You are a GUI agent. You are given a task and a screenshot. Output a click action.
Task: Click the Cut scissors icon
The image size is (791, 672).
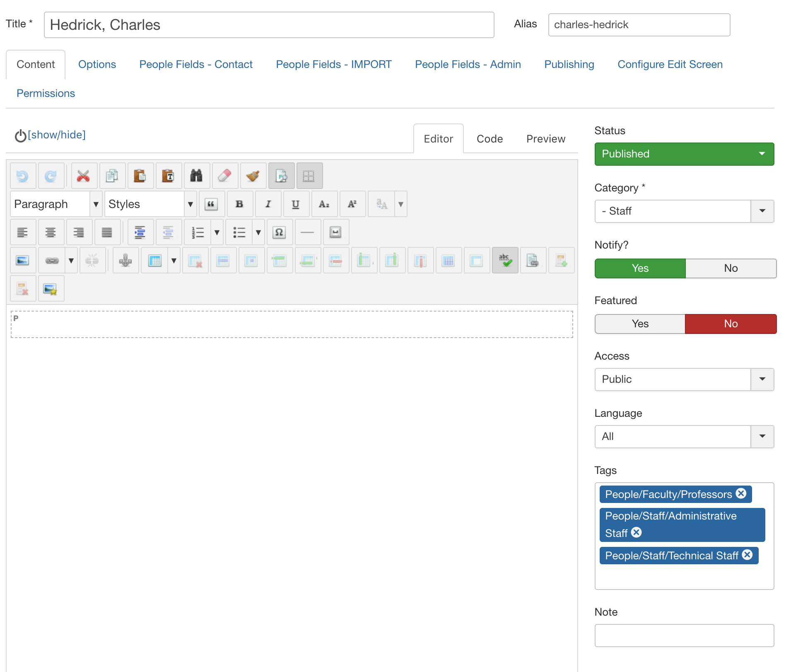pos(84,176)
